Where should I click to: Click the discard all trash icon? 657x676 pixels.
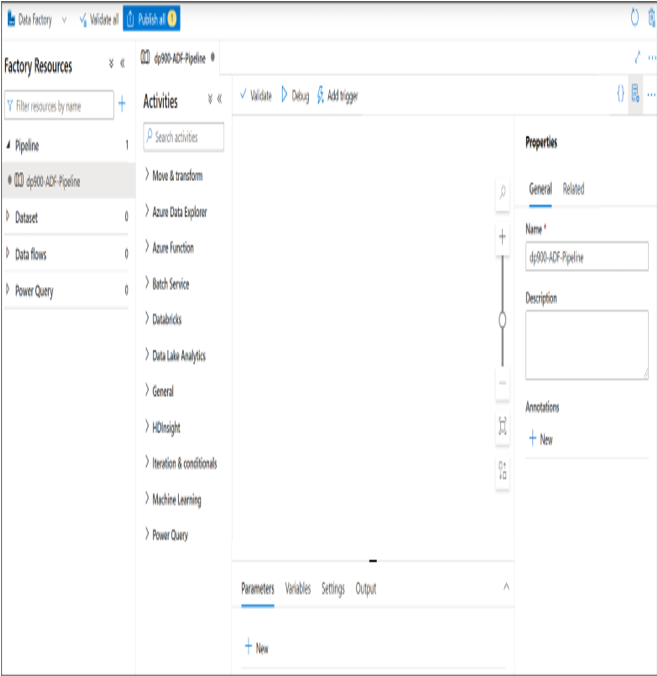point(652,19)
